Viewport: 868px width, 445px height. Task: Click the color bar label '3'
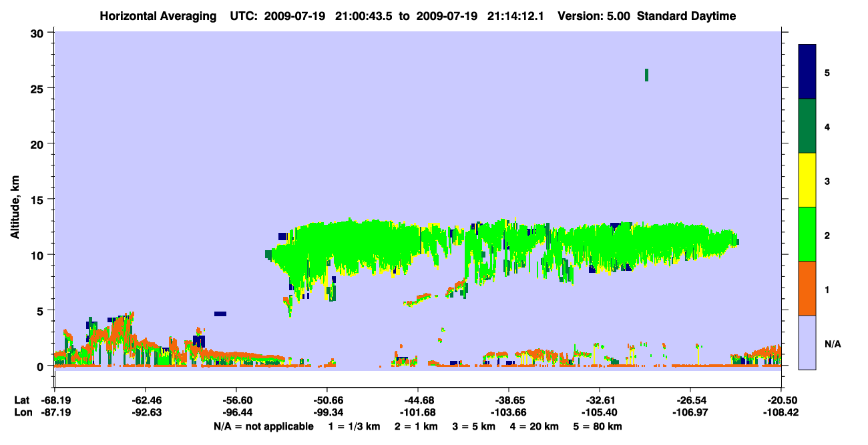pyautogui.click(x=827, y=181)
